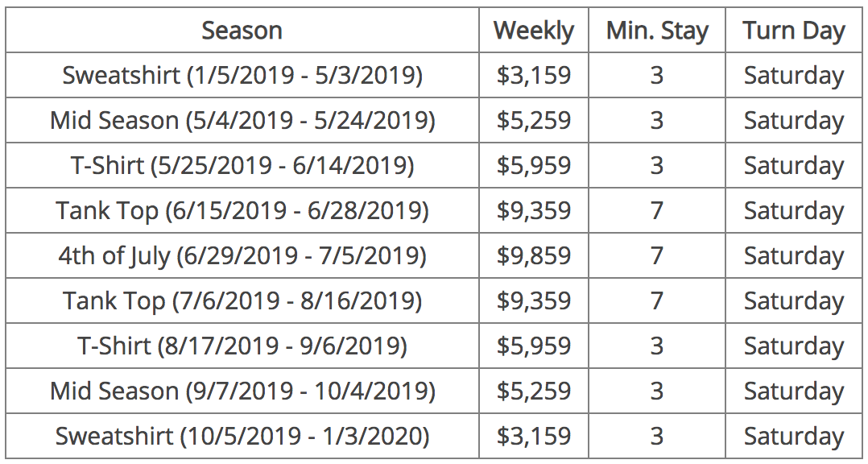Select Mid Season (5/4/2019 - 5/24/2019) cell

(242, 121)
